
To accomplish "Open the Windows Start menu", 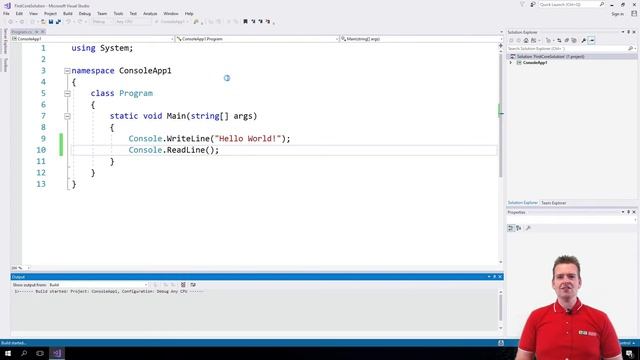I will (x=8, y=353).
